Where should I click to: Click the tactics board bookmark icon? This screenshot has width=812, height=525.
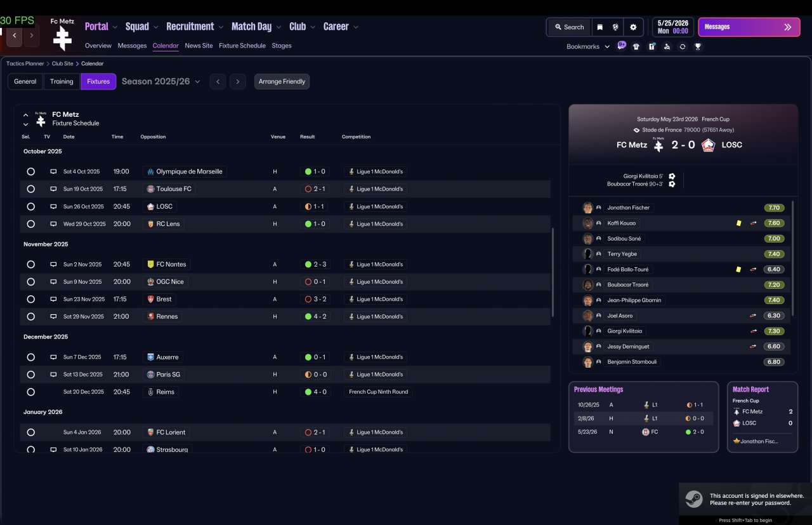652,46
